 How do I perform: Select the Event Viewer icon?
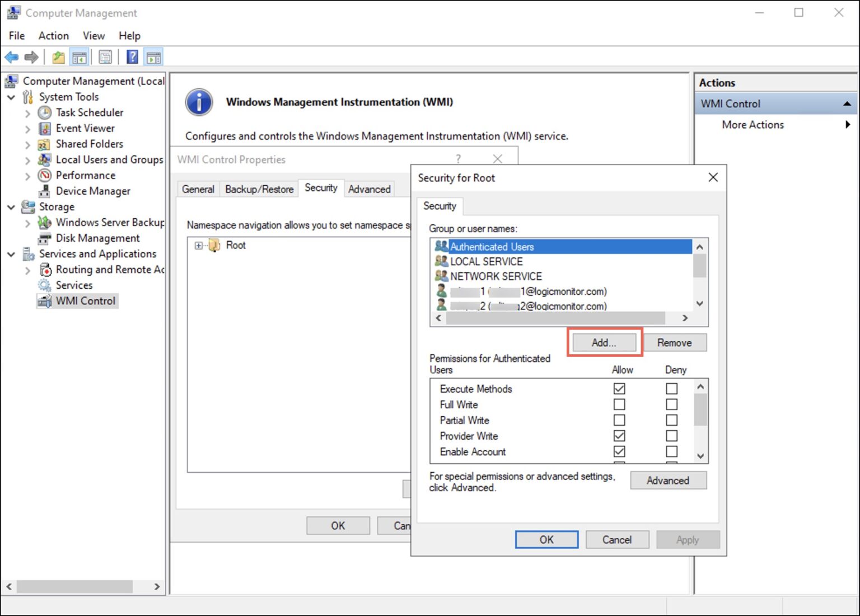(x=44, y=128)
